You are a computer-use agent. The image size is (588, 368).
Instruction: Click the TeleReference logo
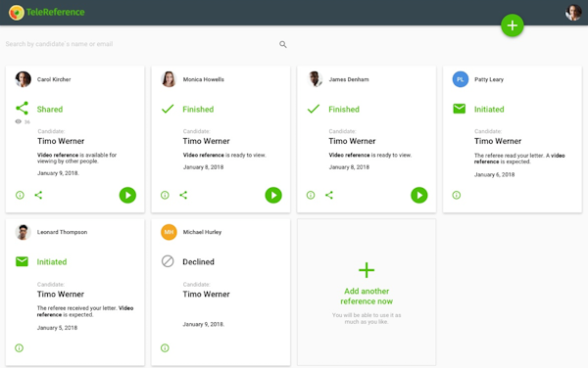click(47, 13)
